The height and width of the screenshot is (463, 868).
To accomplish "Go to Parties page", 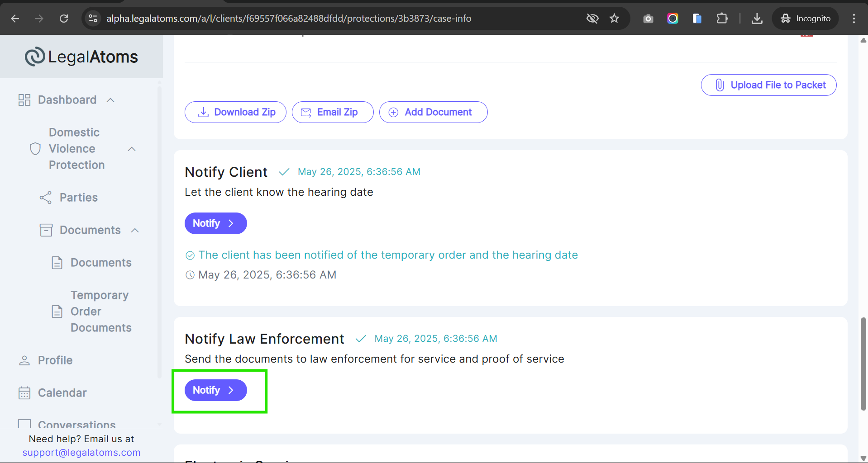I will click(x=79, y=198).
